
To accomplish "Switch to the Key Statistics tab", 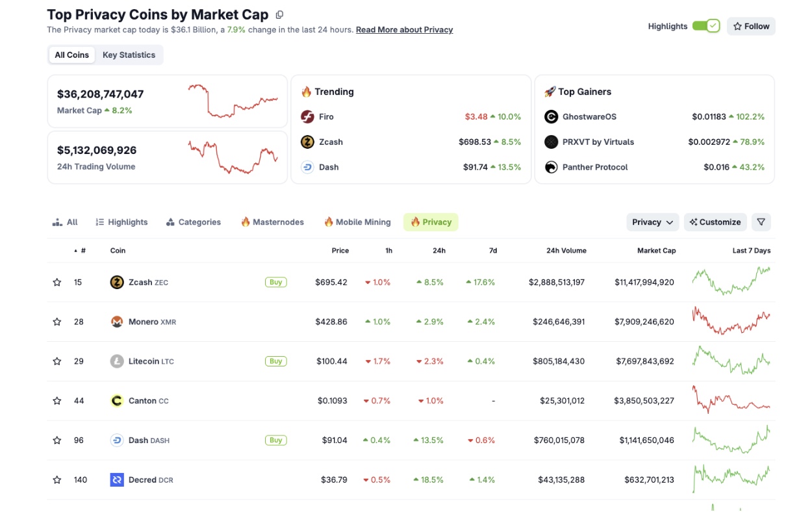I will coord(129,55).
